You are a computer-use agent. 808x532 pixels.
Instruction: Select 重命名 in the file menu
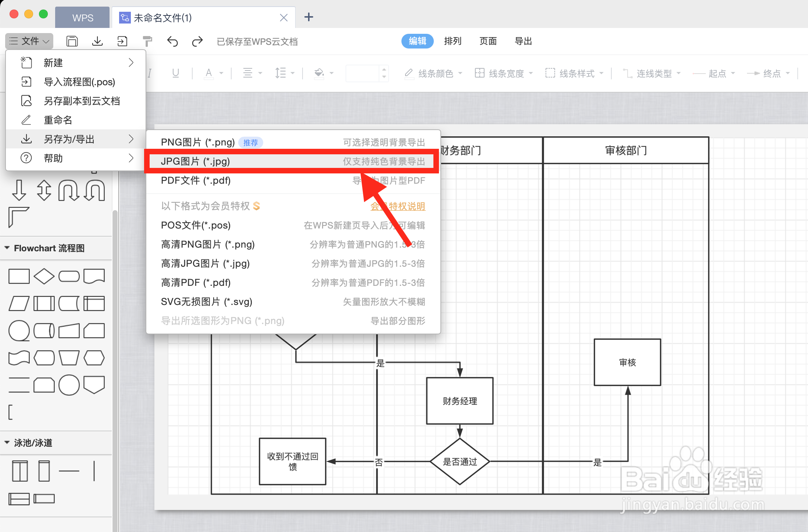click(x=58, y=120)
